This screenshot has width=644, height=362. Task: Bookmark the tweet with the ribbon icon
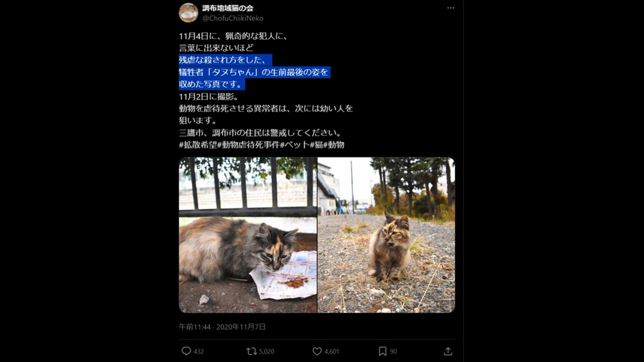pyautogui.click(x=382, y=351)
